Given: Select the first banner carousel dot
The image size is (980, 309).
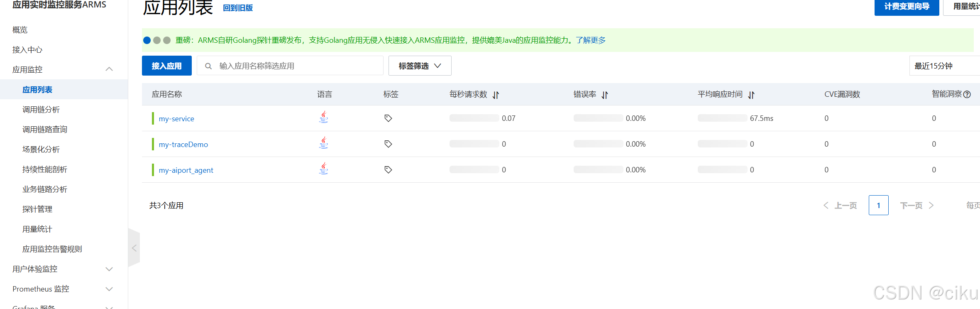Looking at the screenshot, I should 147,40.
